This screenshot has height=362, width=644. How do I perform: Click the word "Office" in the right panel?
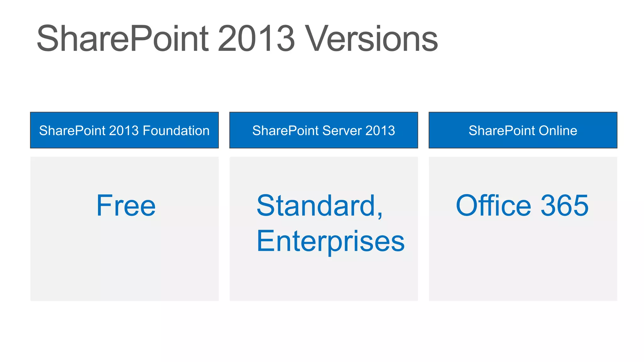coord(493,206)
